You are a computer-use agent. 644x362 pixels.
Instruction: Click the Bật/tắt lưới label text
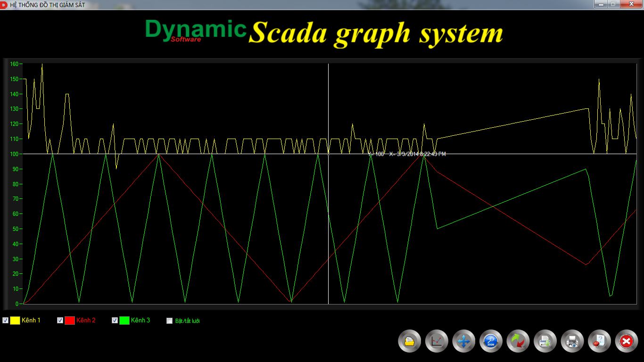(187, 321)
